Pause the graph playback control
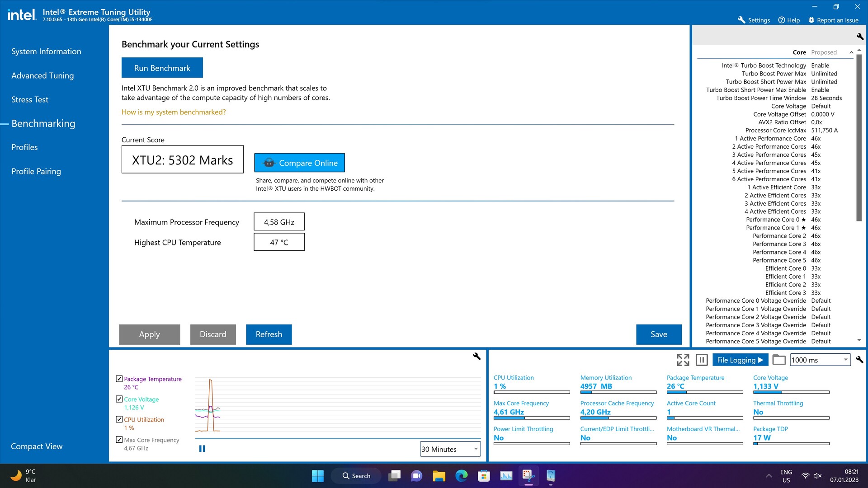 (202, 449)
